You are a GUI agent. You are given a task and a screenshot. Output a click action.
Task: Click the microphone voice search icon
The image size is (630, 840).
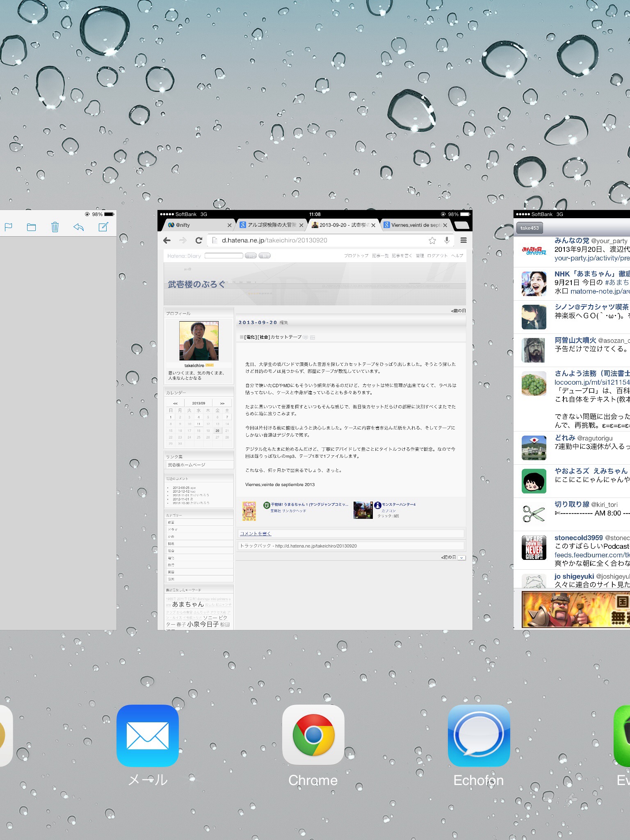point(447,240)
